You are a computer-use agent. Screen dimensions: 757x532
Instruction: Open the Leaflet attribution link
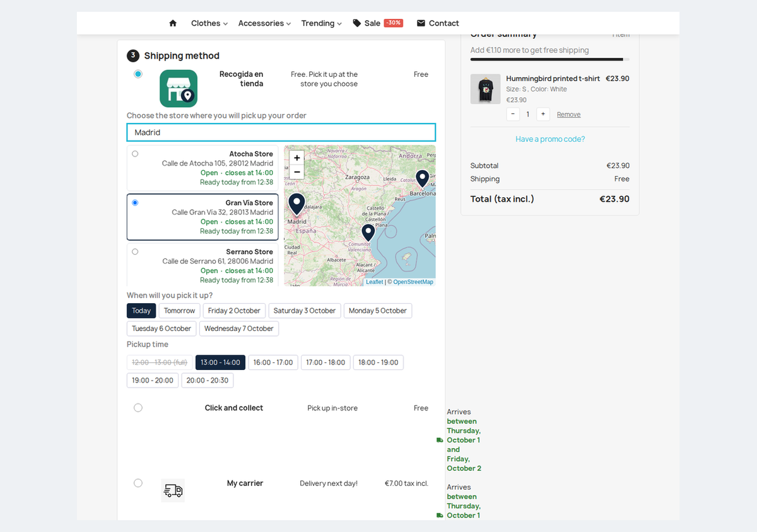pyautogui.click(x=375, y=282)
